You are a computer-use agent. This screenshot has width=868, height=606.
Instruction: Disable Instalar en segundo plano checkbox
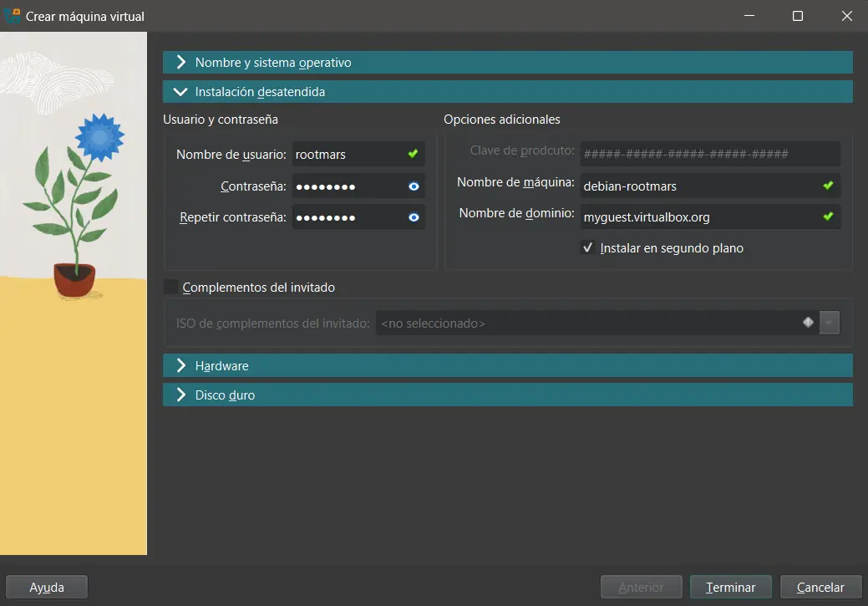(588, 248)
